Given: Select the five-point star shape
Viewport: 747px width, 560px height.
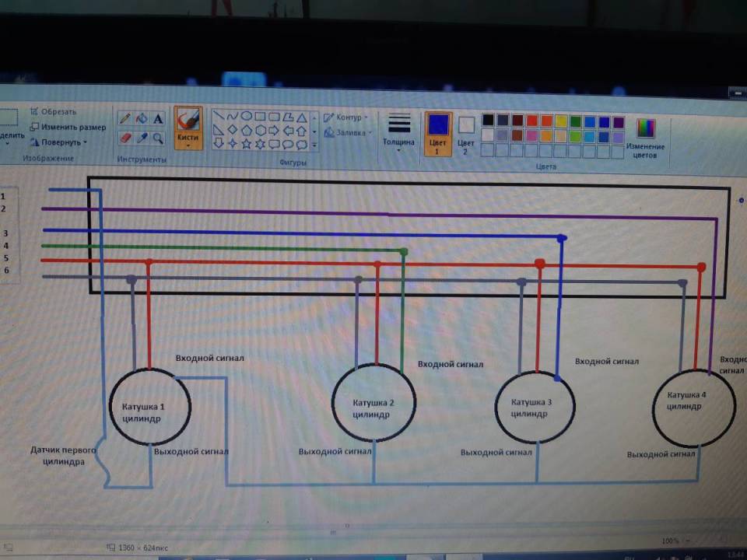Looking at the screenshot, I should pos(246,144).
